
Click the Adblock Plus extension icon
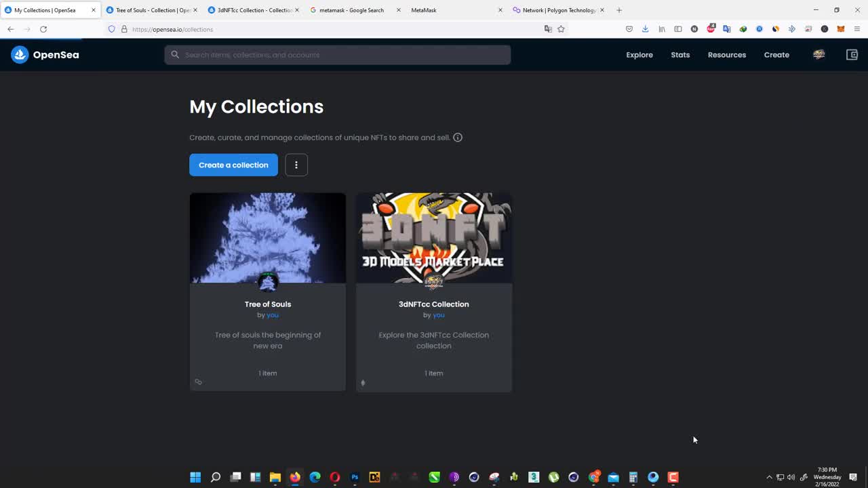tap(711, 29)
